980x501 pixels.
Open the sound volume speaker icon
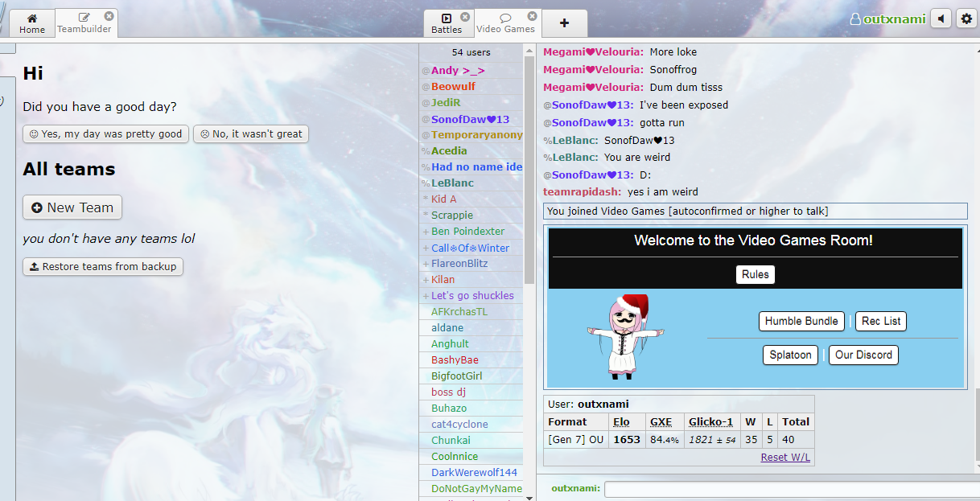tap(941, 18)
